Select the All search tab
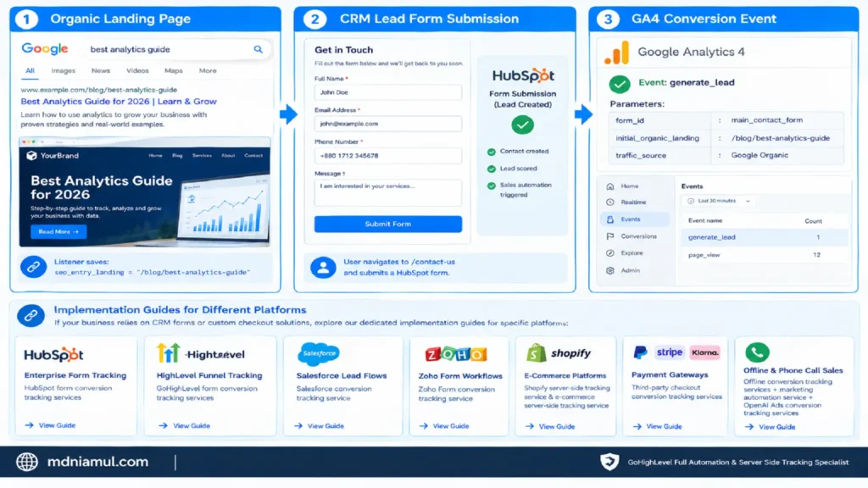Viewport: 868px width, 488px height. pyautogui.click(x=30, y=71)
